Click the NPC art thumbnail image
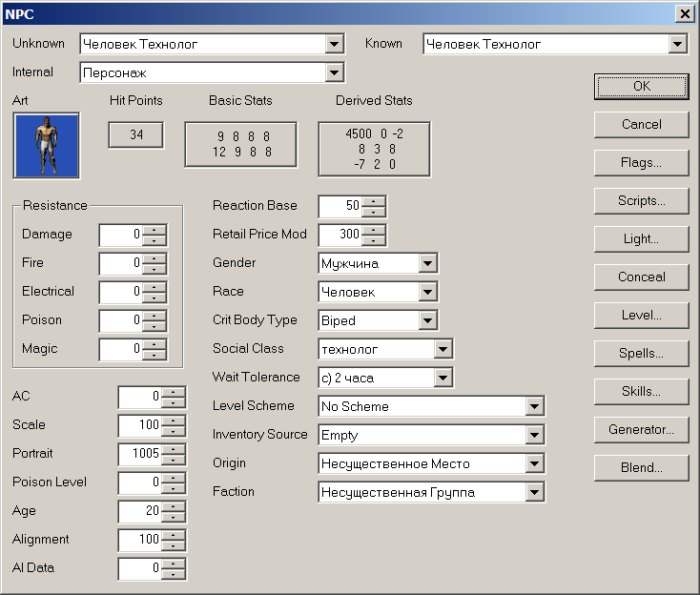700x595 pixels. click(47, 145)
